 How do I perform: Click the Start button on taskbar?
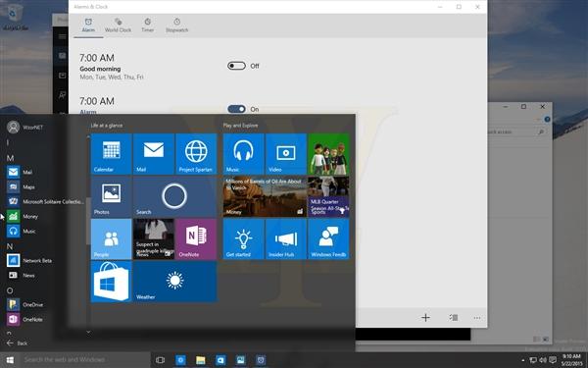click(x=10, y=360)
